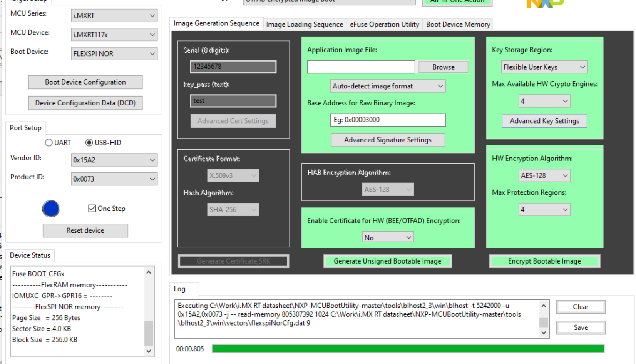The height and width of the screenshot is (364, 636).
Task: Select the USB-HID radio button
Action: tap(103, 143)
